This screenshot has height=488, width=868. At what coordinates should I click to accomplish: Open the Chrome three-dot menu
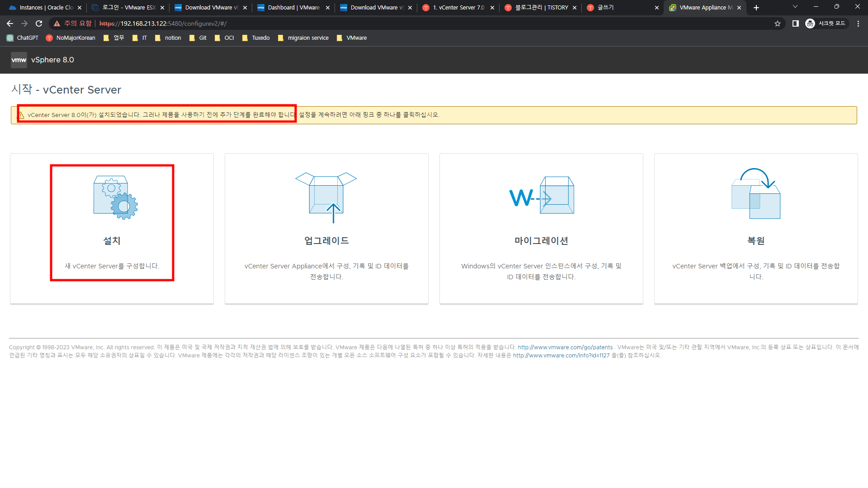pos(858,23)
